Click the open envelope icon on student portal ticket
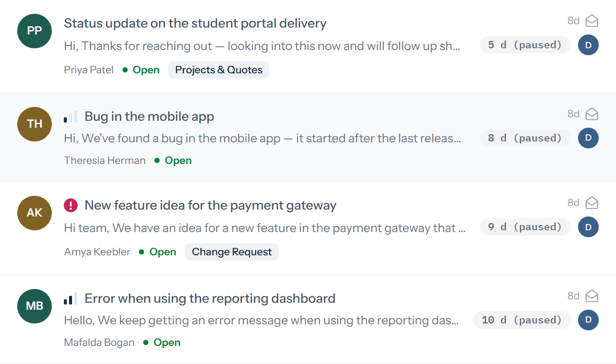The image size is (616, 364). click(592, 21)
